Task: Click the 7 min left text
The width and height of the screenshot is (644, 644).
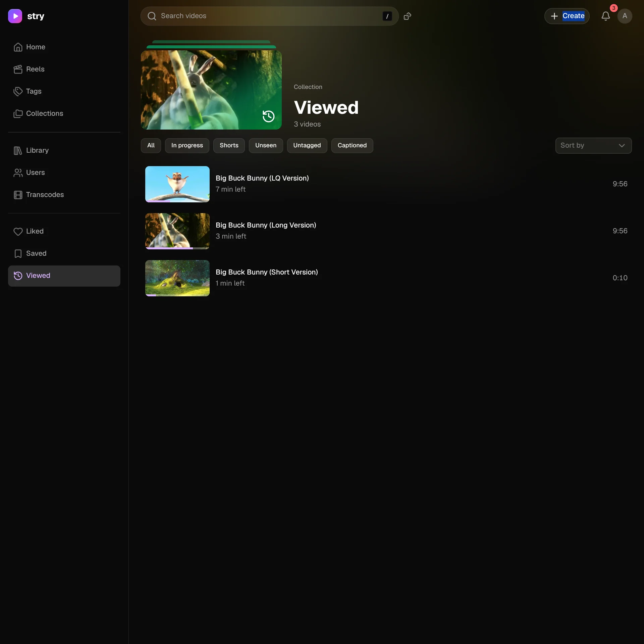Action: click(x=230, y=189)
